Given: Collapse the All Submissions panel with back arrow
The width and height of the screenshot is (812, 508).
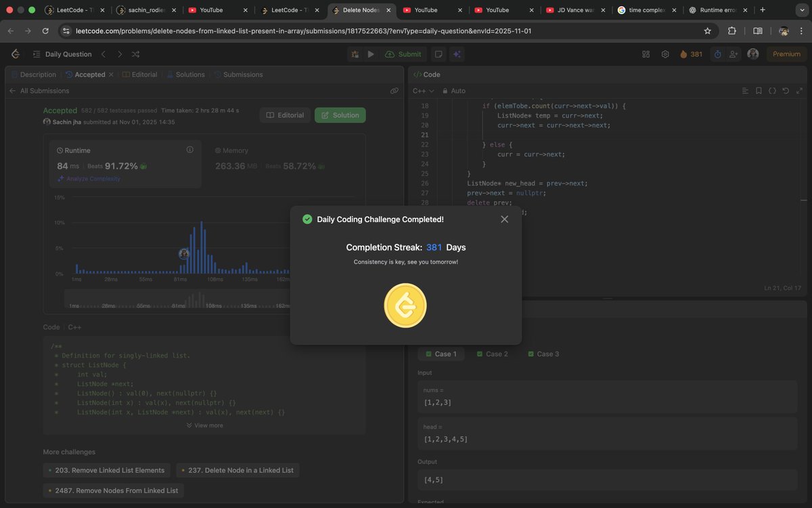Looking at the screenshot, I should pyautogui.click(x=12, y=90).
